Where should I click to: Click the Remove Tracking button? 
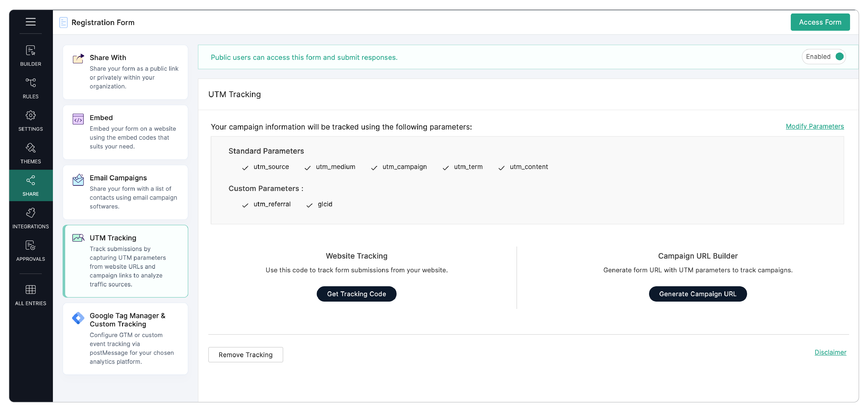[x=245, y=355]
